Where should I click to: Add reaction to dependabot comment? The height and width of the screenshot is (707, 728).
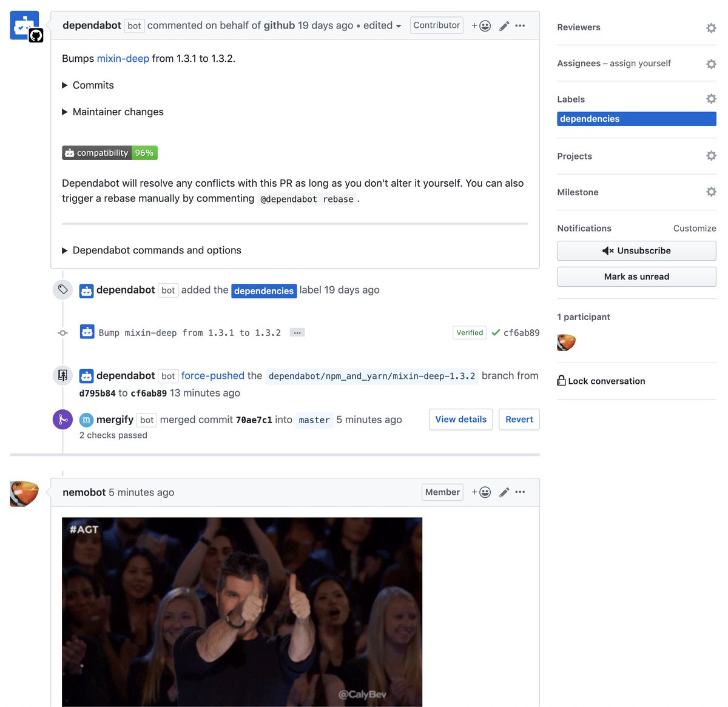[x=481, y=25]
